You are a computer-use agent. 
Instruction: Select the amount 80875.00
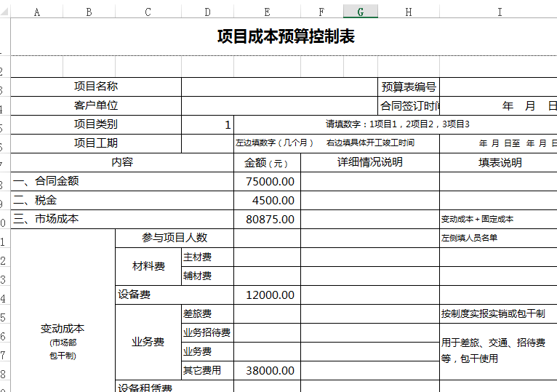(x=267, y=220)
